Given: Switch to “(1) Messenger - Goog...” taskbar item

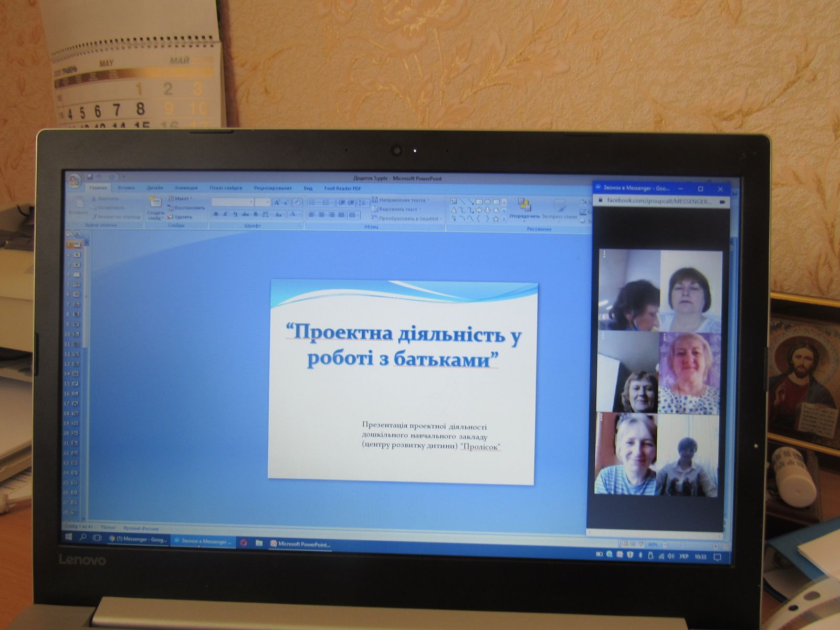Looking at the screenshot, I should (x=138, y=539).
